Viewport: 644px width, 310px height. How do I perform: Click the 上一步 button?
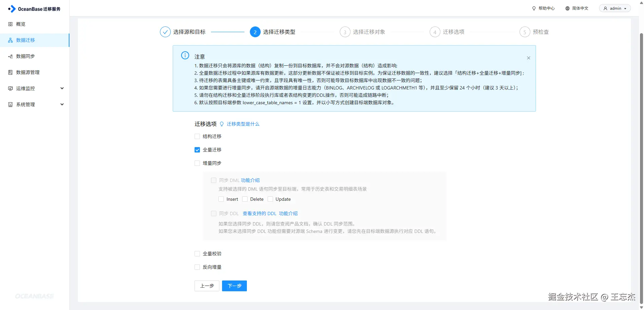[207, 286]
